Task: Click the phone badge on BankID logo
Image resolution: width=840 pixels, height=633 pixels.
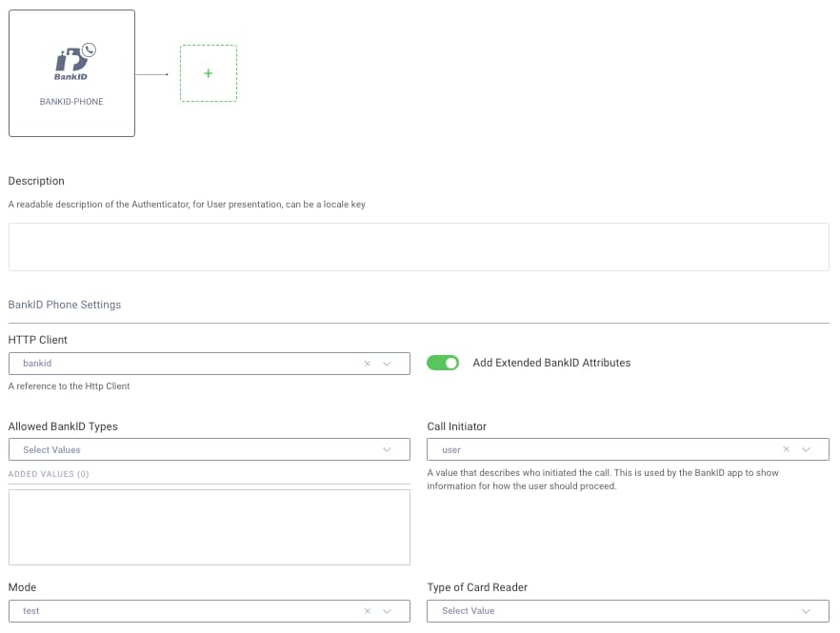Action: (x=90, y=50)
